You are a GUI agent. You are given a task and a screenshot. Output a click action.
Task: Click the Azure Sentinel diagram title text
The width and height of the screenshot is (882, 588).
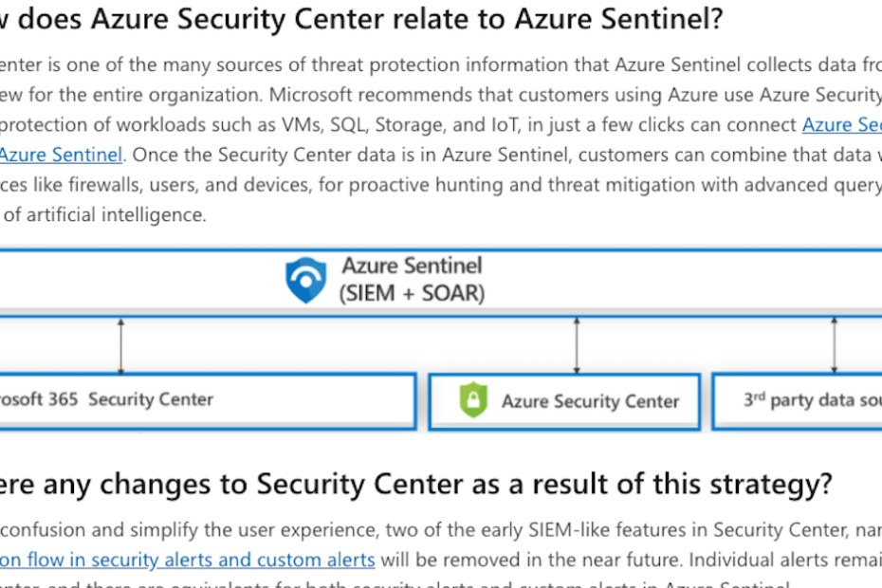pos(413,266)
